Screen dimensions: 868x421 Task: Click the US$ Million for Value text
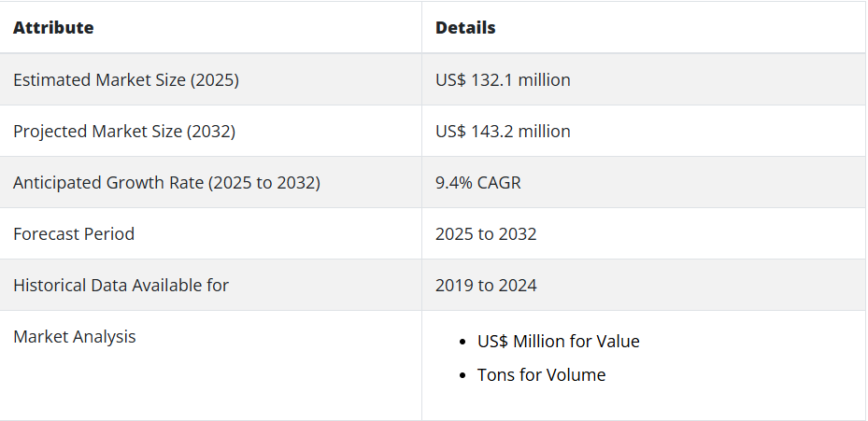point(558,342)
